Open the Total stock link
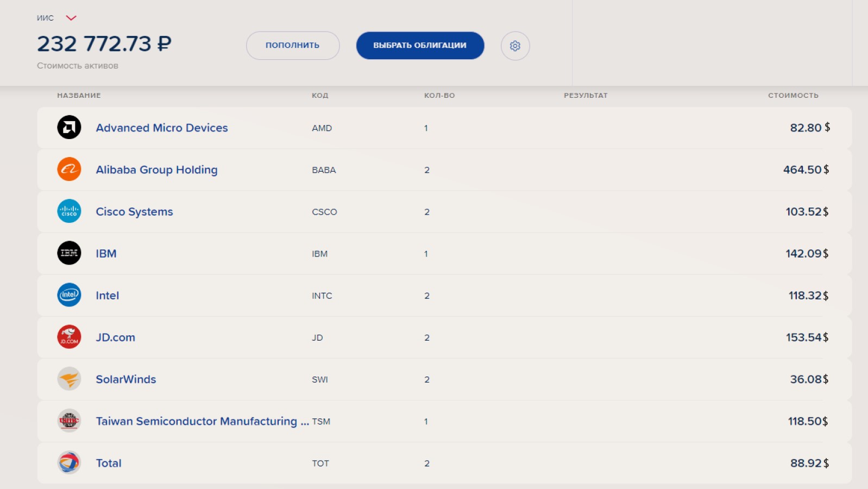The width and height of the screenshot is (868, 489). tap(109, 463)
